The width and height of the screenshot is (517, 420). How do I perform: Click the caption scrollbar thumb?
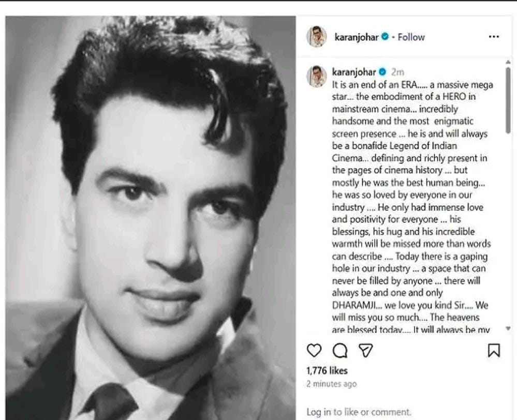508,99
